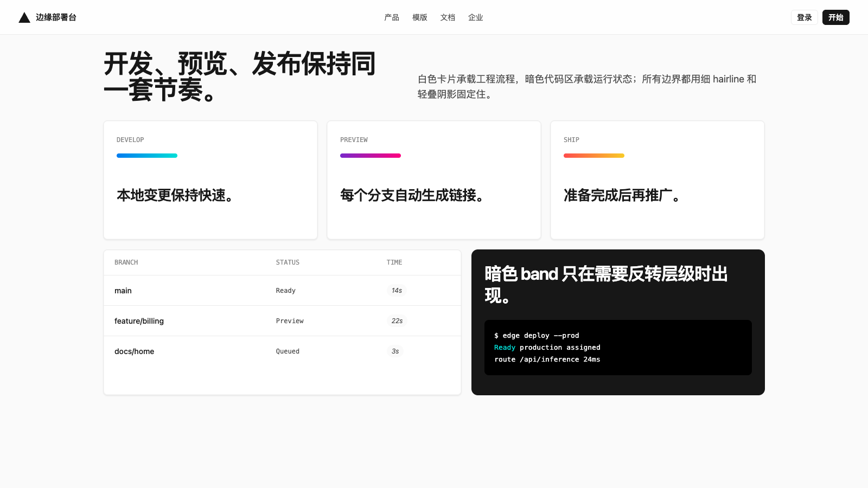Open the 产品 nav menu

coord(392,17)
